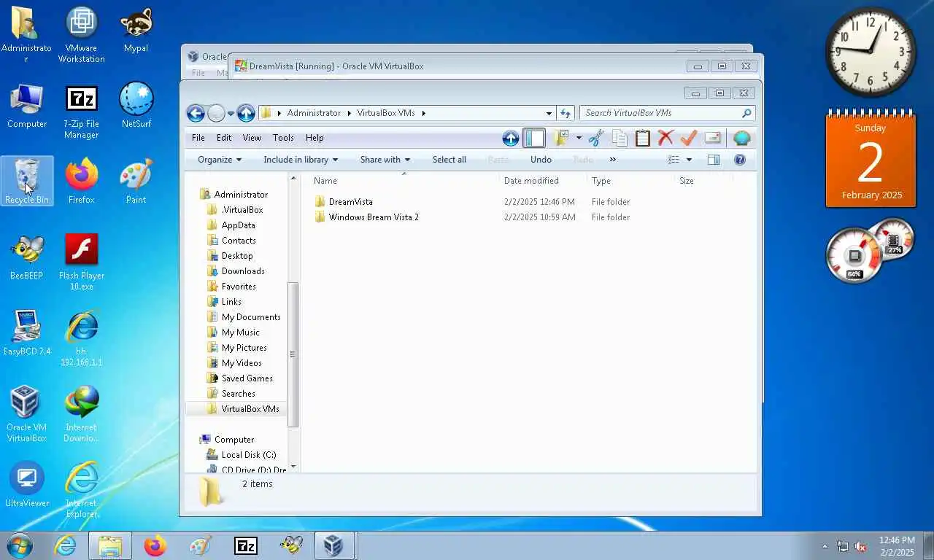The image size is (934, 560).
Task: Expand arrow between Administrator and VirtualBox VMs breadcrumb
Action: 349,113
